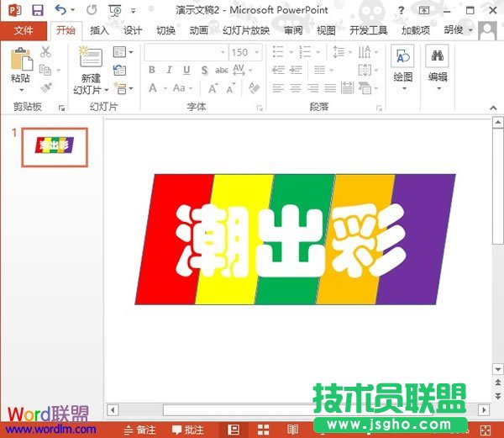Jump to the next slide button

[x=498, y=395]
